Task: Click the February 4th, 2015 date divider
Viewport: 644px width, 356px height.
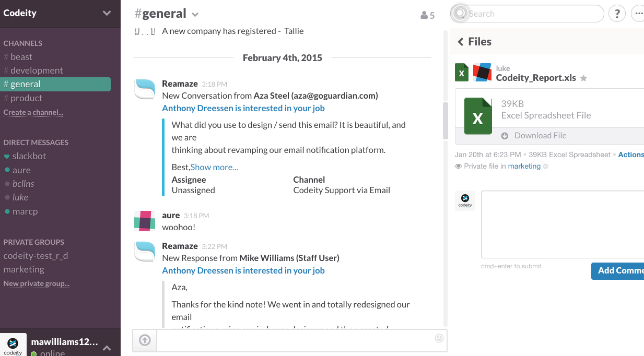Action: click(x=282, y=58)
